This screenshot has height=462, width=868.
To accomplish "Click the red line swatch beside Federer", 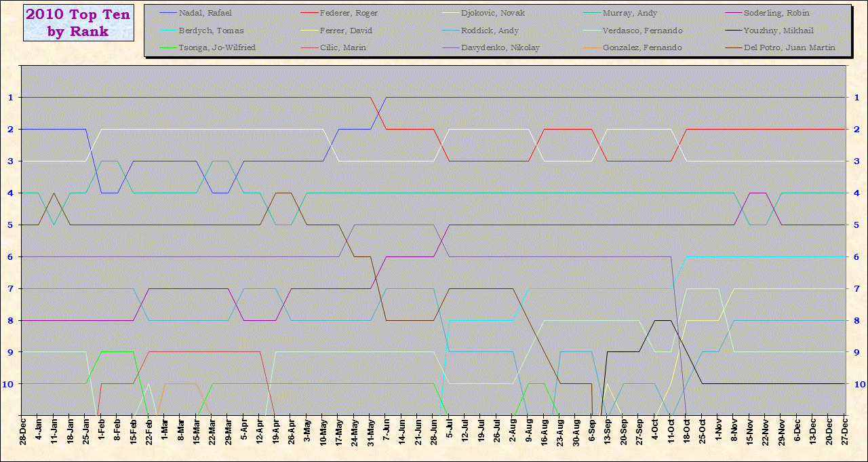I will (309, 14).
